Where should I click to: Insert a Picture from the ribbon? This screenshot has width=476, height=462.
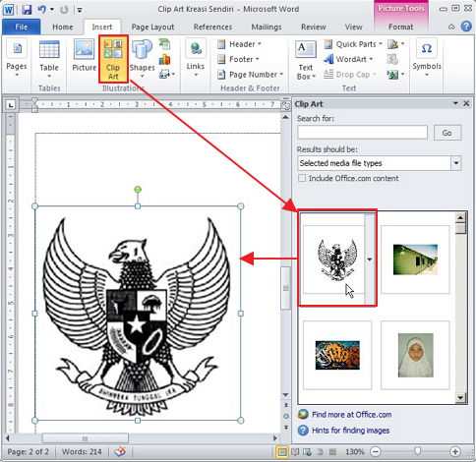click(x=84, y=56)
